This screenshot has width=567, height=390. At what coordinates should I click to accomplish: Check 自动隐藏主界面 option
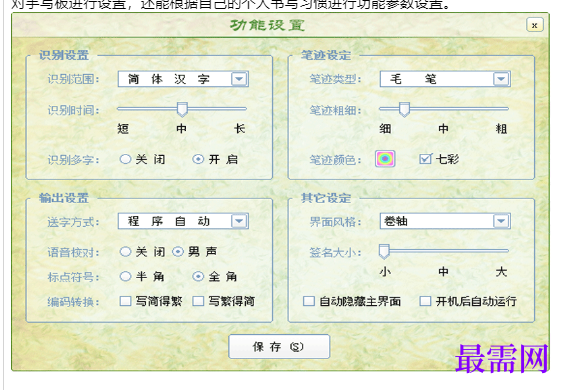(x=308, y=301)
